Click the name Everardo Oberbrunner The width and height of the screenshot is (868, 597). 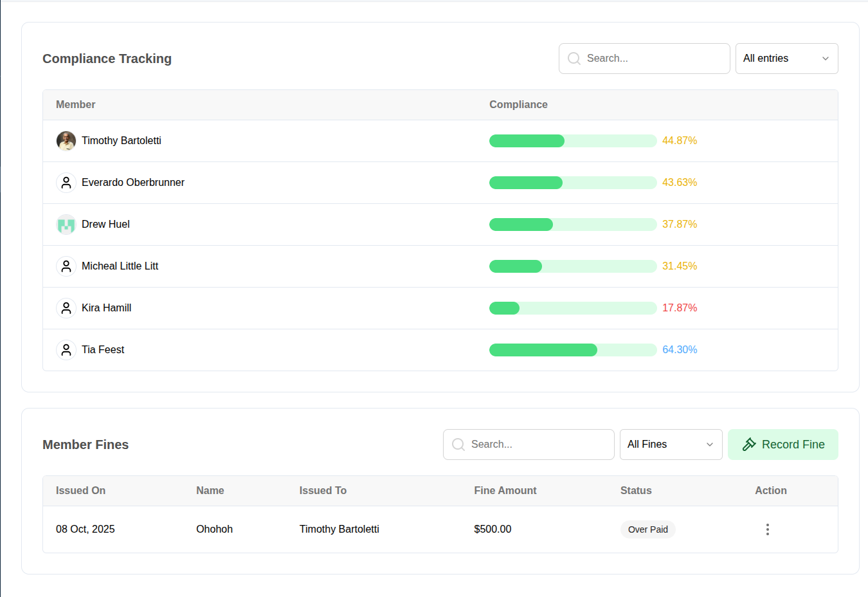click(x=133, y=183)
